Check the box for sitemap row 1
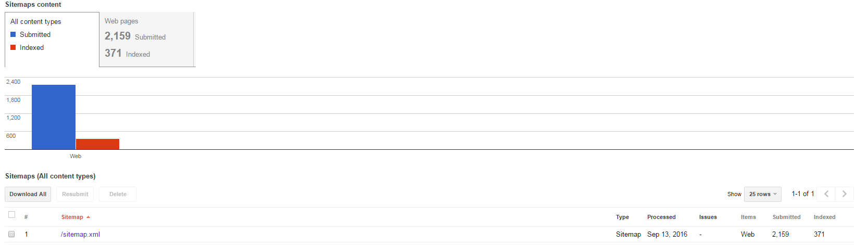The width and height of the screenshot is (868, 245). tap(11, 234)
